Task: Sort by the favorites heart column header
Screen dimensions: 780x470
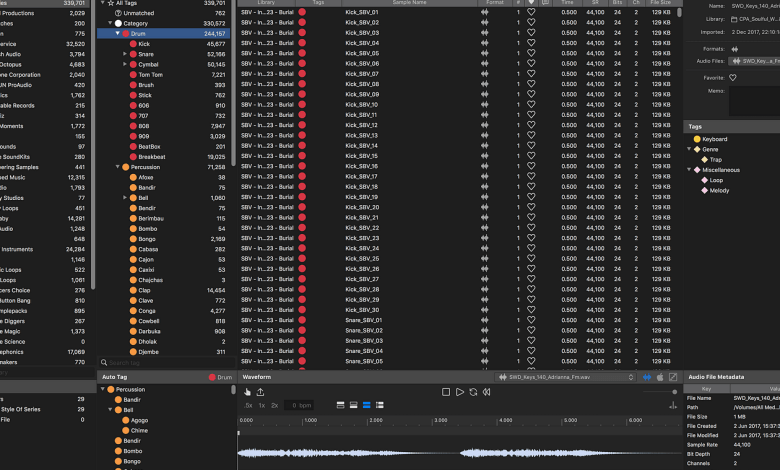Action: click(531, 2)
